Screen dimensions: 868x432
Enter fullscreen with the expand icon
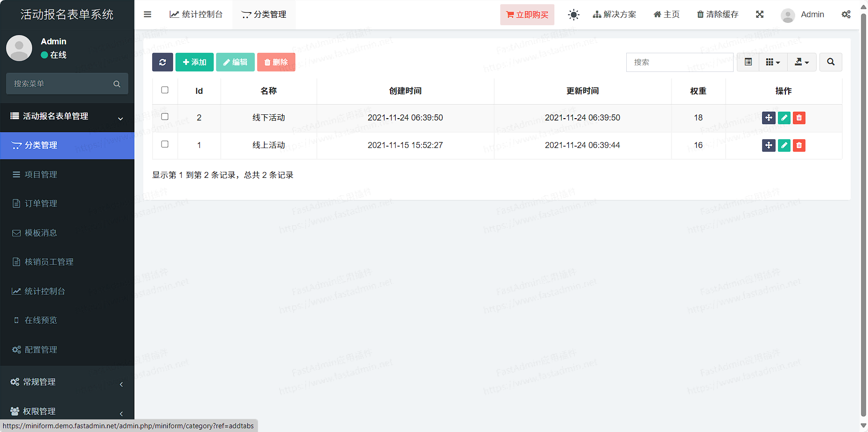click(760, 14)
